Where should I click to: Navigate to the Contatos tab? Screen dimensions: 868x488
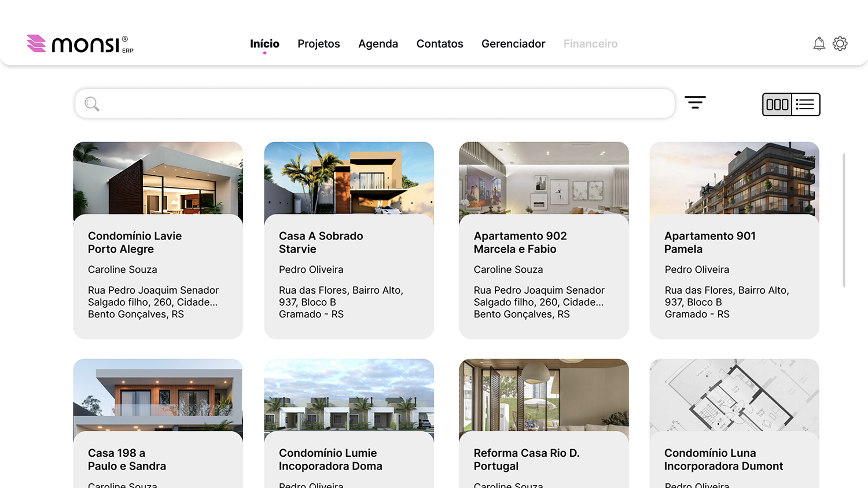[x=440, y=44]
